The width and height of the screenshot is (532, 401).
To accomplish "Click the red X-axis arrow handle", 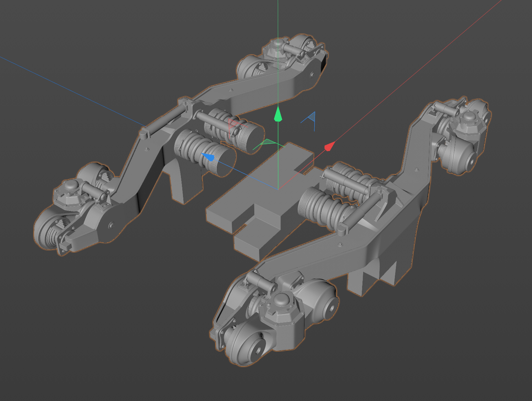I will [x=330, y=146].
